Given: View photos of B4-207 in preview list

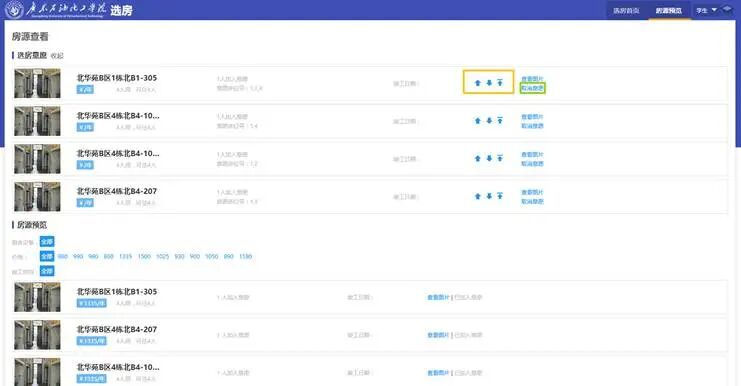Looking at the screenshot, I should click(x=438, y=335).
